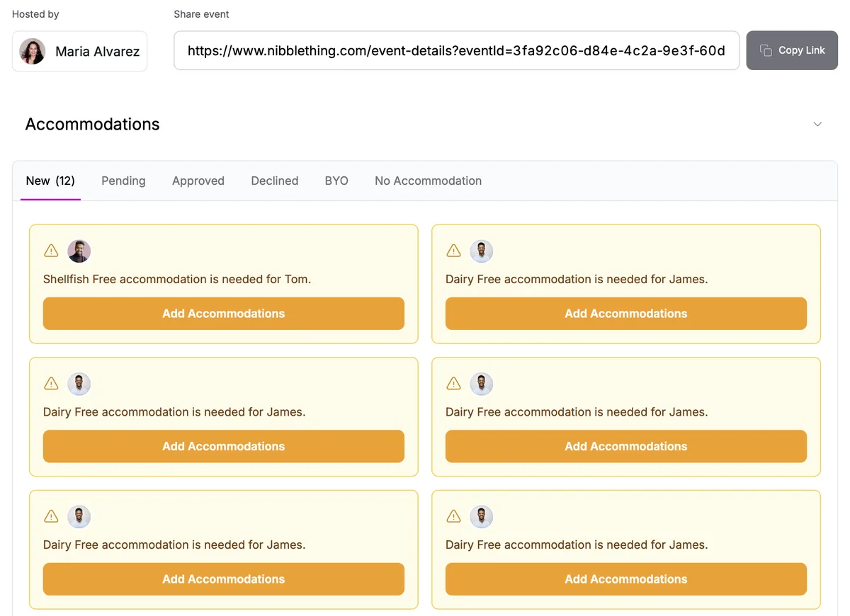Image resolution: width=850 pixels, height=616 pixels.
Task: Open Tom's avatar on the Shellfish Free card
Action: pyautogui.click(x=79, y=251)
